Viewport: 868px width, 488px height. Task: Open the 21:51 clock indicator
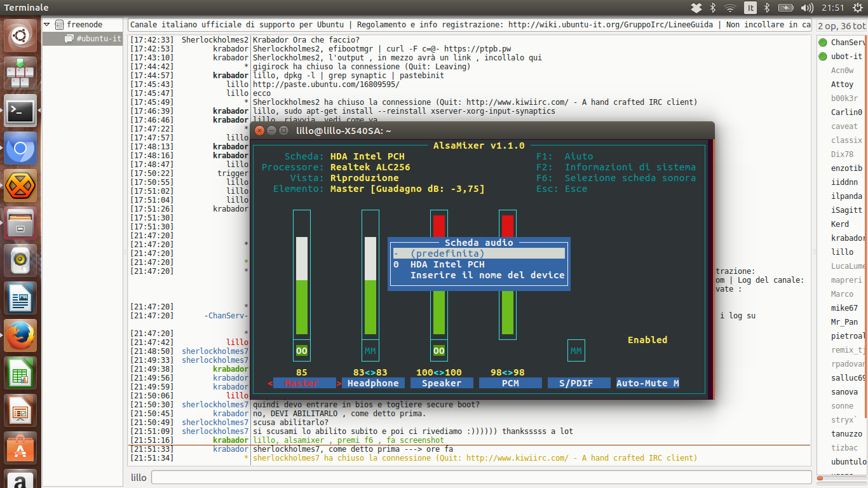click(x=832, y=8)
